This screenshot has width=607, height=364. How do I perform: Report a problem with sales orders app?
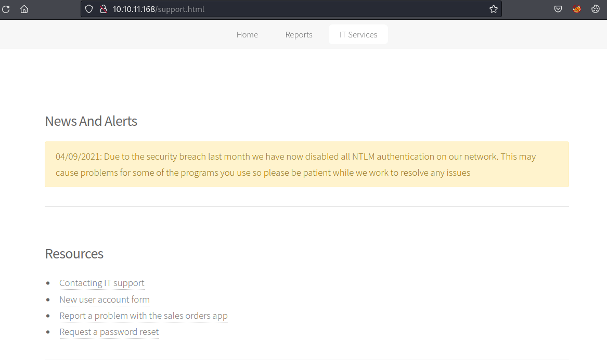tap(144, 316)
